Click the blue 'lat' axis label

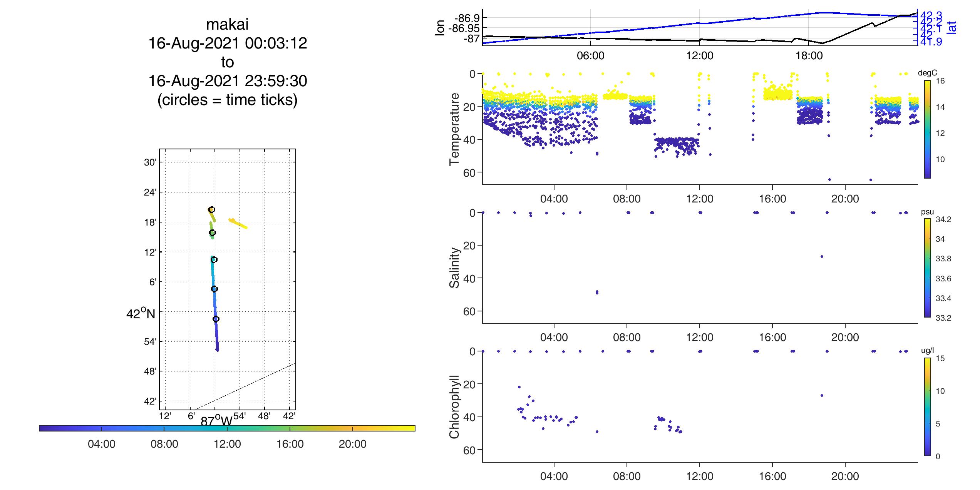(951, 28)
